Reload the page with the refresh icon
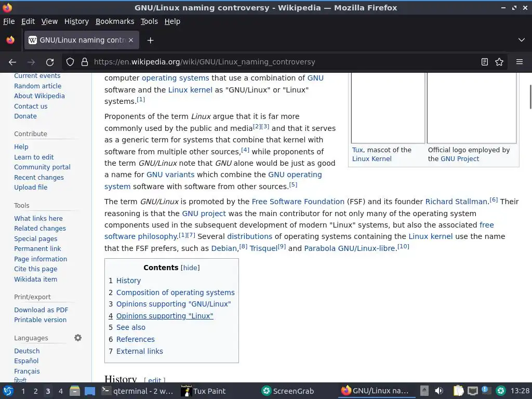 pyautogui.click(x=50, y=62)
